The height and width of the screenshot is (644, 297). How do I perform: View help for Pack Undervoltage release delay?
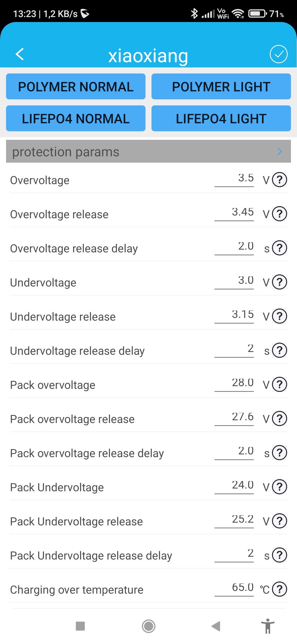(279, 555)
